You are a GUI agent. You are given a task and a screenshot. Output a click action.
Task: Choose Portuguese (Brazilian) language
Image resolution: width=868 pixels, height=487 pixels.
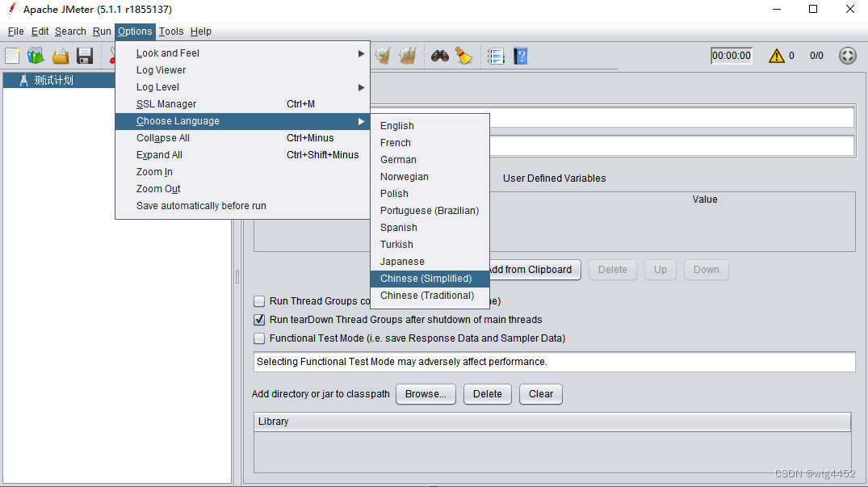[430, 211]
